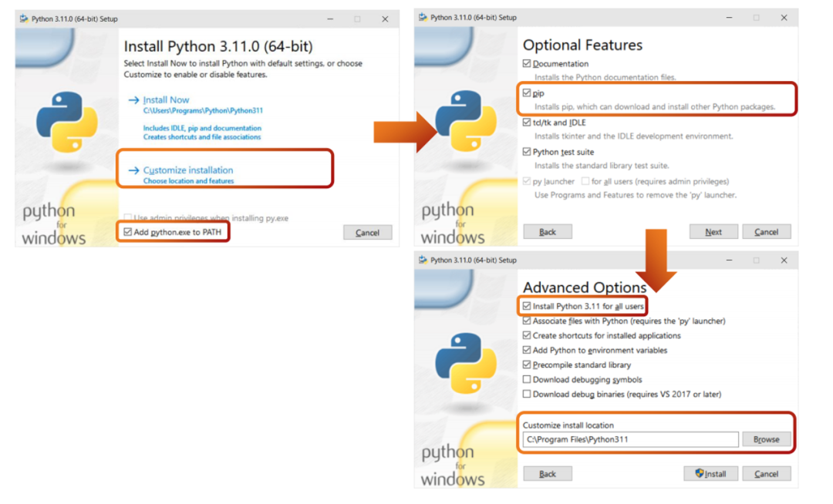Click the Customize install location path field
This screenshot has height=504, width=833.
(x=629, y=439)
